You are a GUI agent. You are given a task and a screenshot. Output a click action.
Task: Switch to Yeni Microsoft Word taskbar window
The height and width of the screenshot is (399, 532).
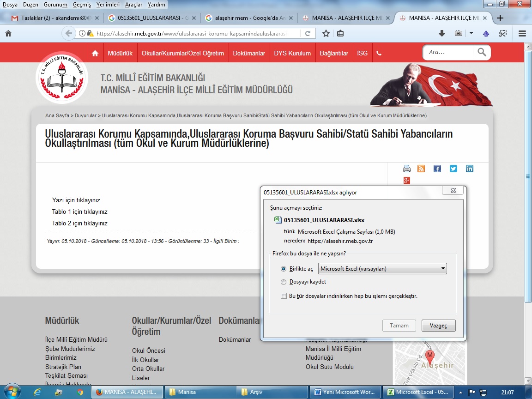click(x=345, y=392)
